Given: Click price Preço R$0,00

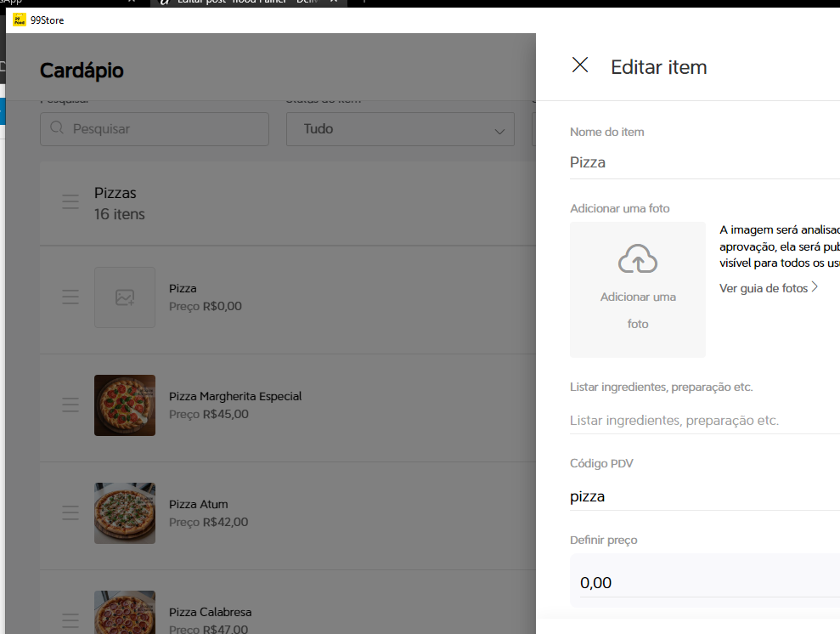Looking at the screenshot, I should pos(206,306).
